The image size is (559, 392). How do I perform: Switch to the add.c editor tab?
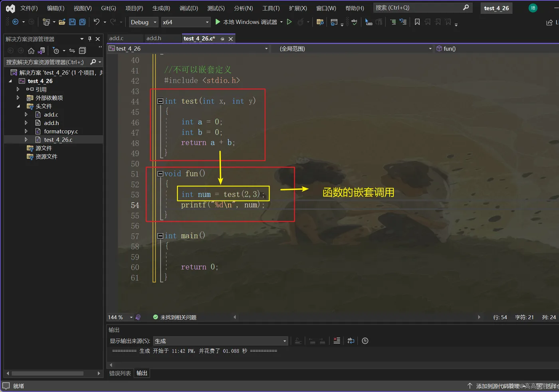[x=116, y=38]
